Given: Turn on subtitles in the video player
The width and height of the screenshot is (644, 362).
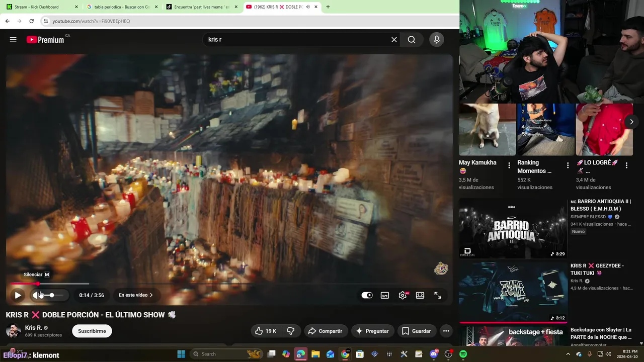Looking at the screenshot, I should [385, 295].
